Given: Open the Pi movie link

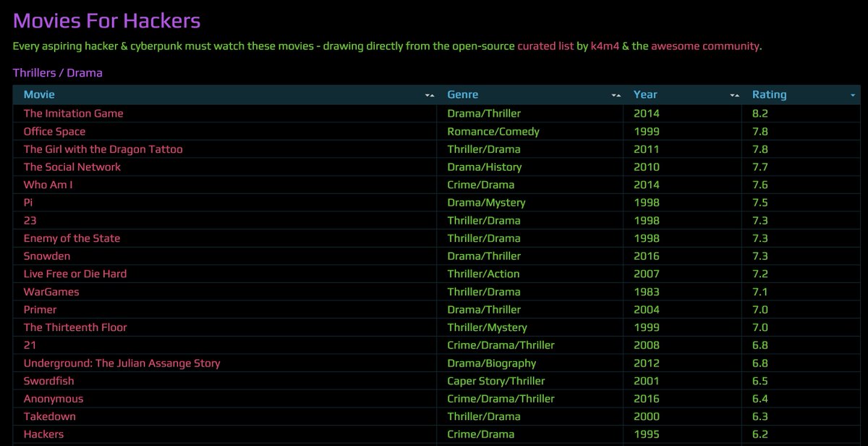Looking at the screenshot, I should 28,203.
